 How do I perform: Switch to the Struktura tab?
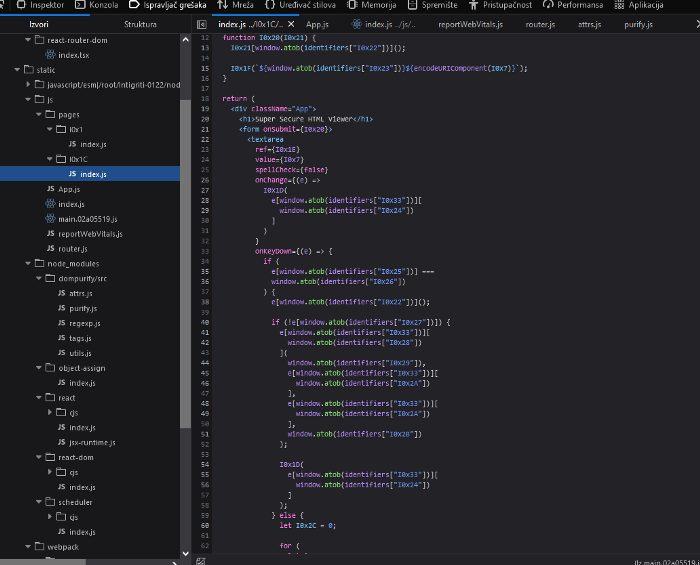pos(140,23)
